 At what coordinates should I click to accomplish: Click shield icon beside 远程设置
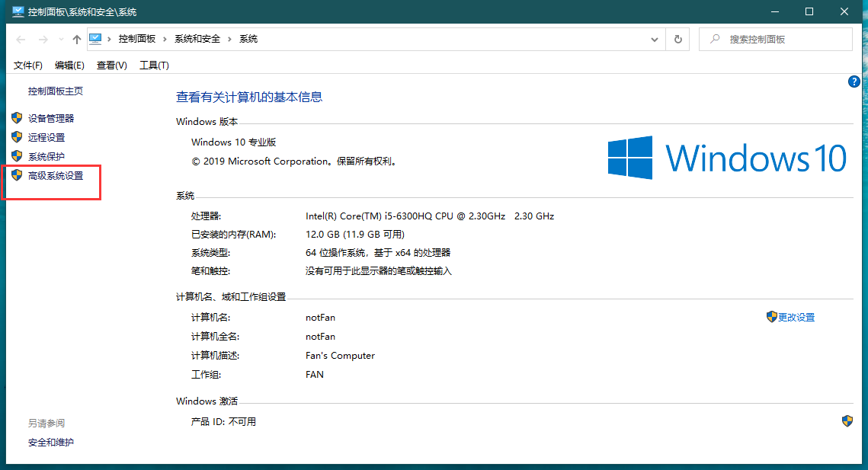pyautogui.click(x=17, y=137)
